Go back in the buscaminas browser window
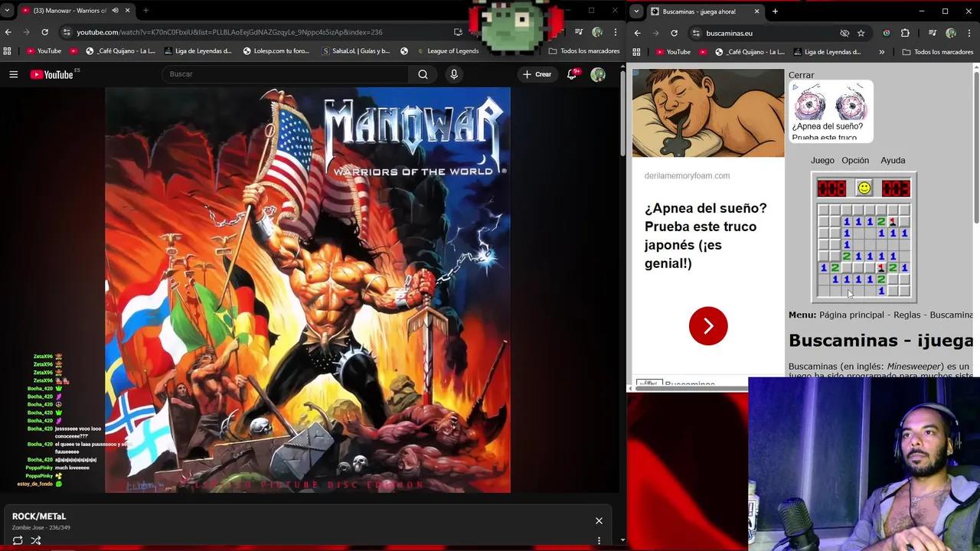 coord(636,32)
